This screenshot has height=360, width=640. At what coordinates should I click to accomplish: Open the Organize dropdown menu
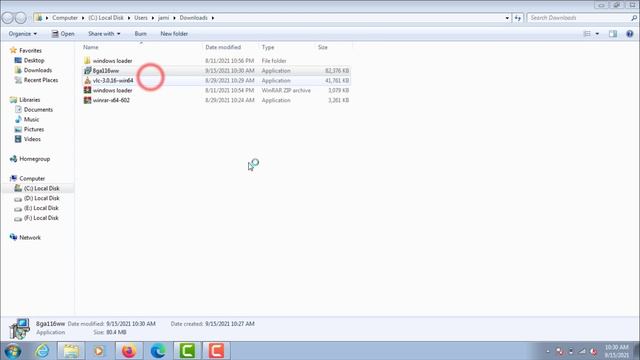[x=23, y=34]
